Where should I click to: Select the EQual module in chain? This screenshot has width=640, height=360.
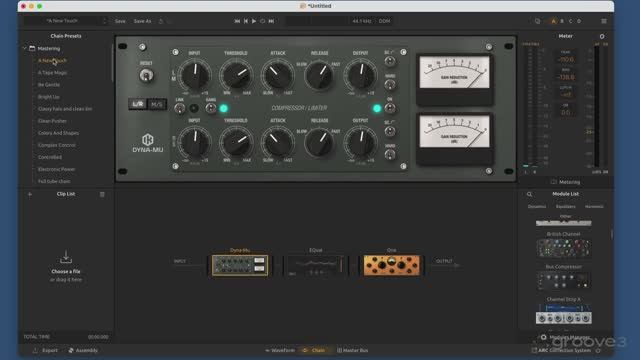(x=315, y=265)
